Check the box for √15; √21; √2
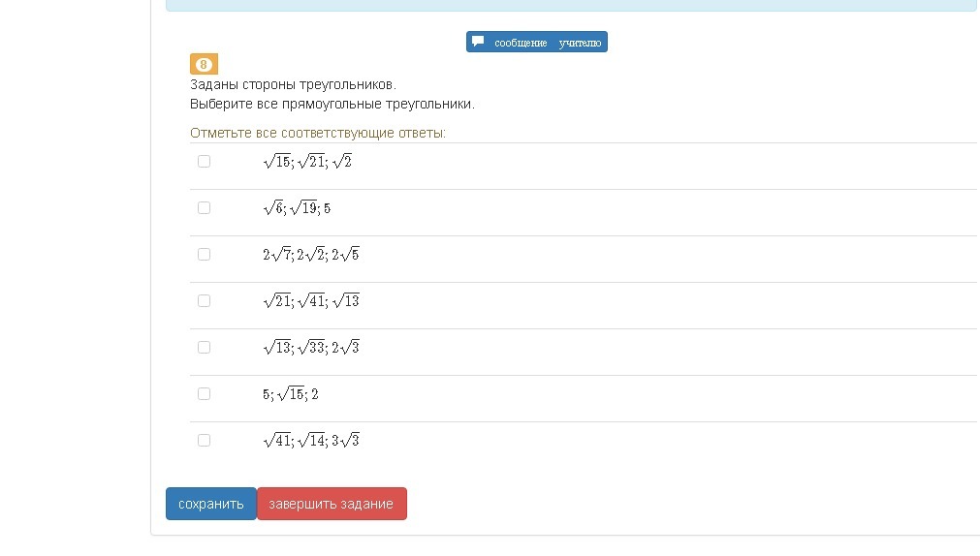The height and width of the screenshot is (556, 980). click(x=204, y=161)
